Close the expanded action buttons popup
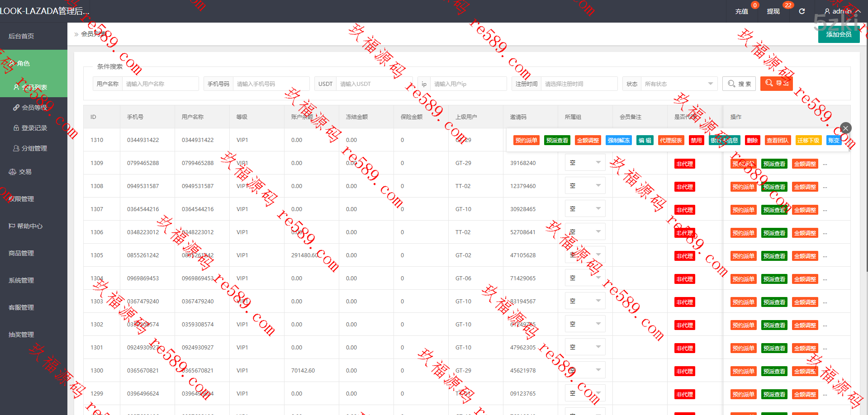 click(845, 128)
